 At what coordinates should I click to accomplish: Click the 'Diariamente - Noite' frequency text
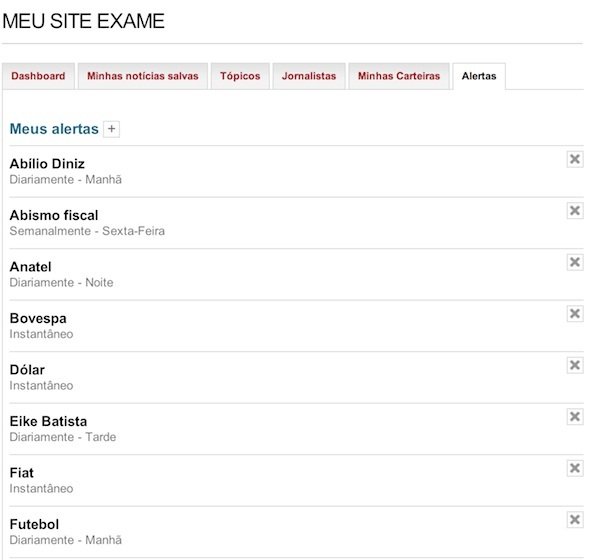tap(62, 282)
